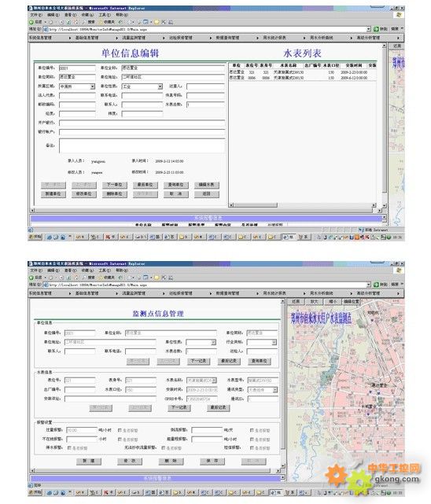Toggle 无法抄收流量报警 是否报警 checkbox
Screen dimensions: 431x504
click(x=164, y=447)
